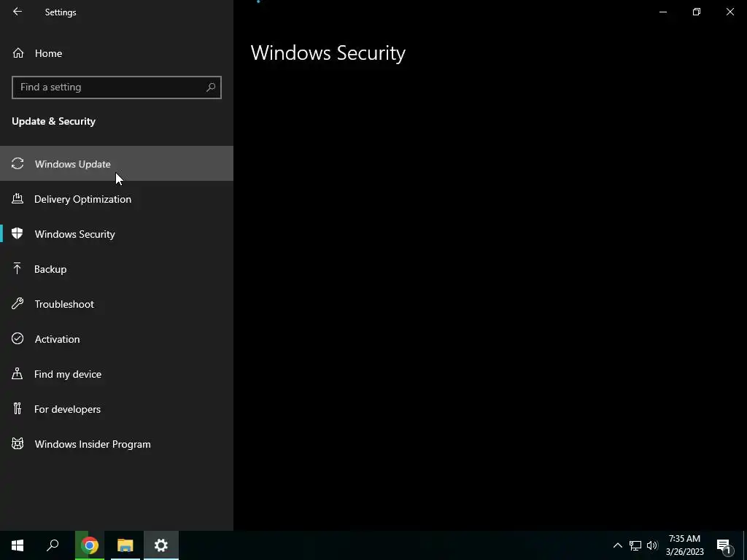Open For developers settings
This screenshot has width=747, height=560.
[x=117, y=409]
